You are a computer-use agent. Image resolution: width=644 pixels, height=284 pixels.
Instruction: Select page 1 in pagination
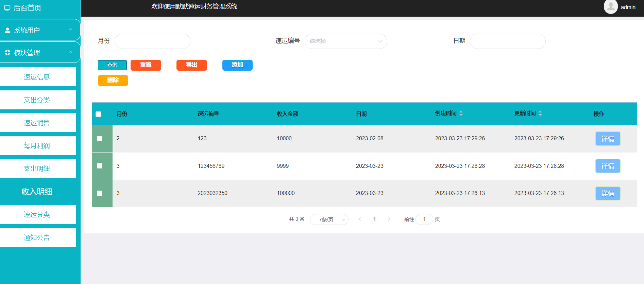coord(374,219)
